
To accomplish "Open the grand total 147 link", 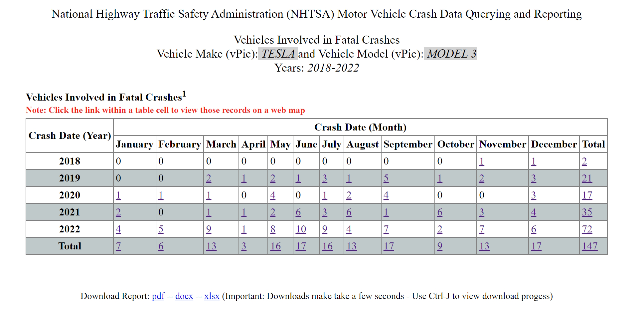I will 589,246.
